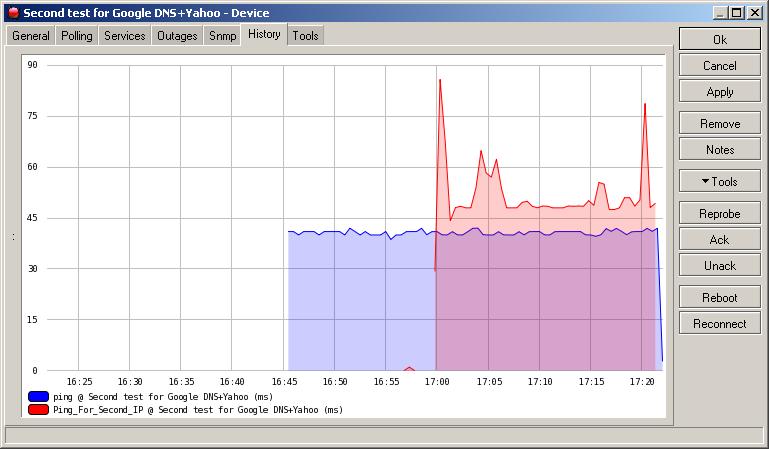Close the device window
769x449 pixels.
pyautogui.click(x=754, y=13)
